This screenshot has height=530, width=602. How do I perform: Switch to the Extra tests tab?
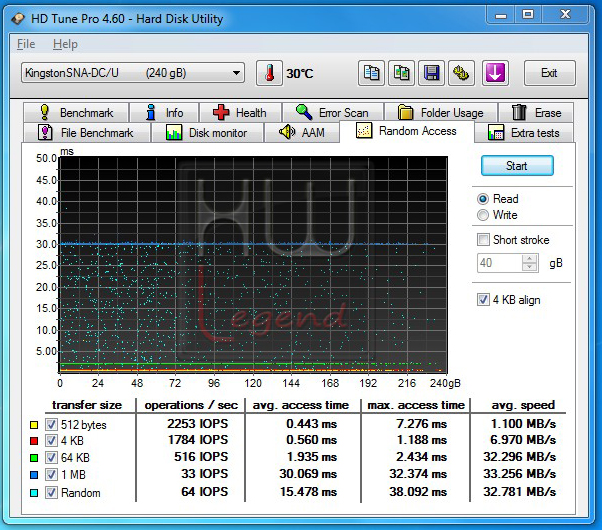point(524,132)
